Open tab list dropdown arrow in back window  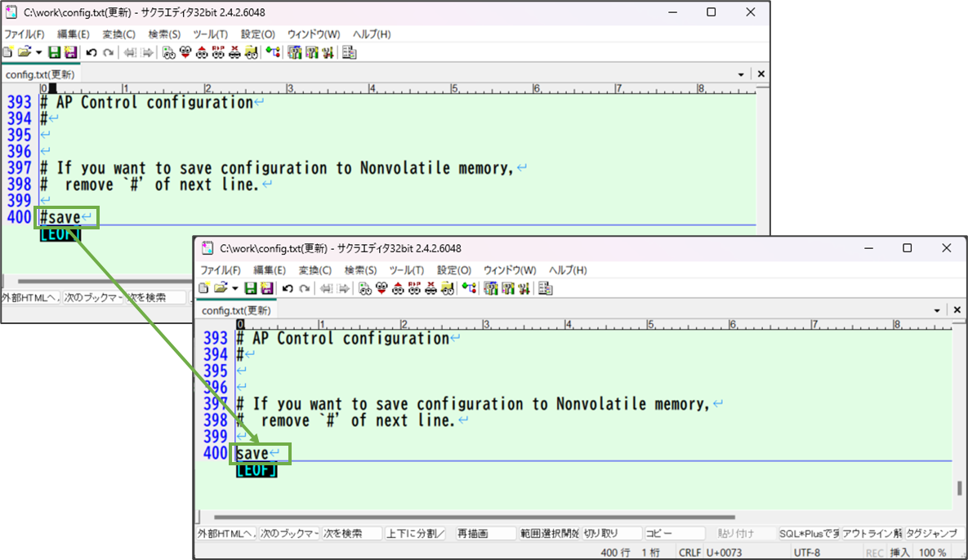(741, 74)
